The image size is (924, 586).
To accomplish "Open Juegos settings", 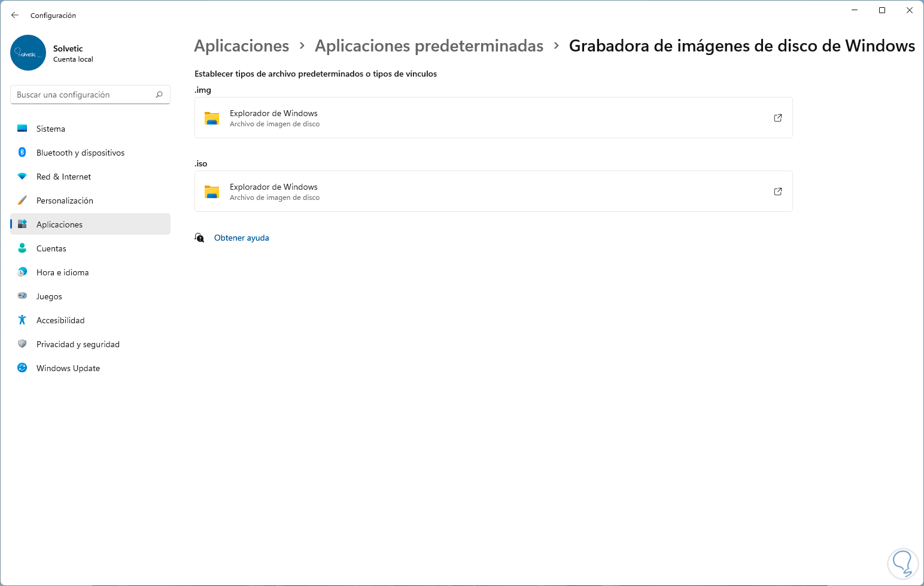I will [x=90, y=296].
